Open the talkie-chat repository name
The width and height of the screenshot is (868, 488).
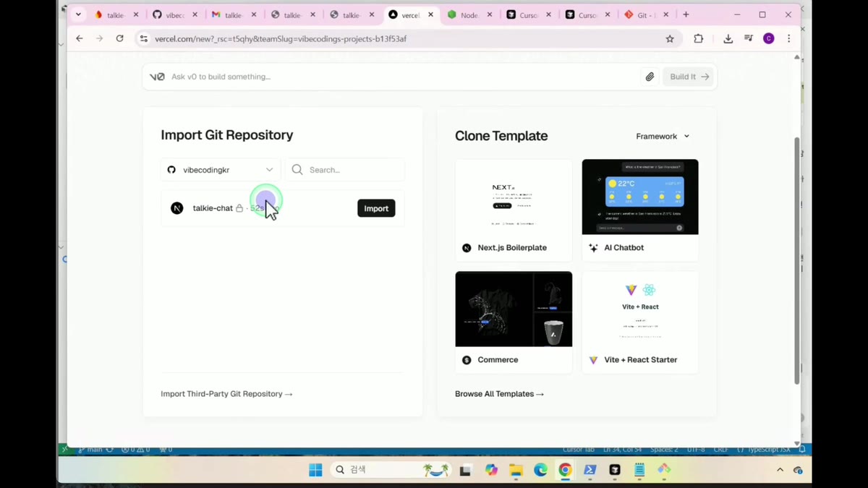tap(213, 208)
